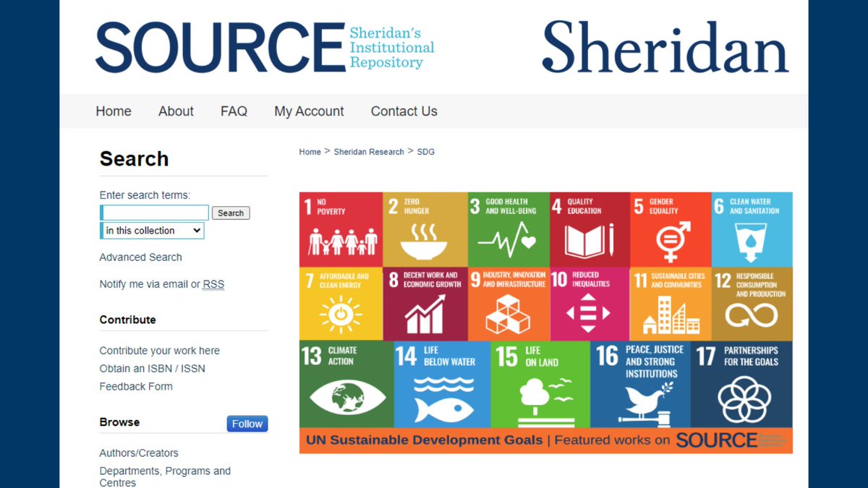
Task: Click the Sheridan logo in header
Action: tap(665, 46)
